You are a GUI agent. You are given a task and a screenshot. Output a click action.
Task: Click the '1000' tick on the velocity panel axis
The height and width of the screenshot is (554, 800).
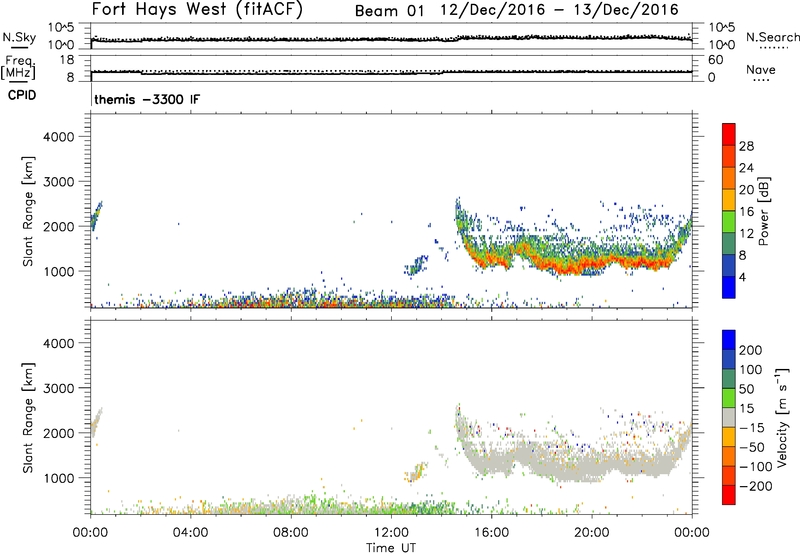(59, 477)
